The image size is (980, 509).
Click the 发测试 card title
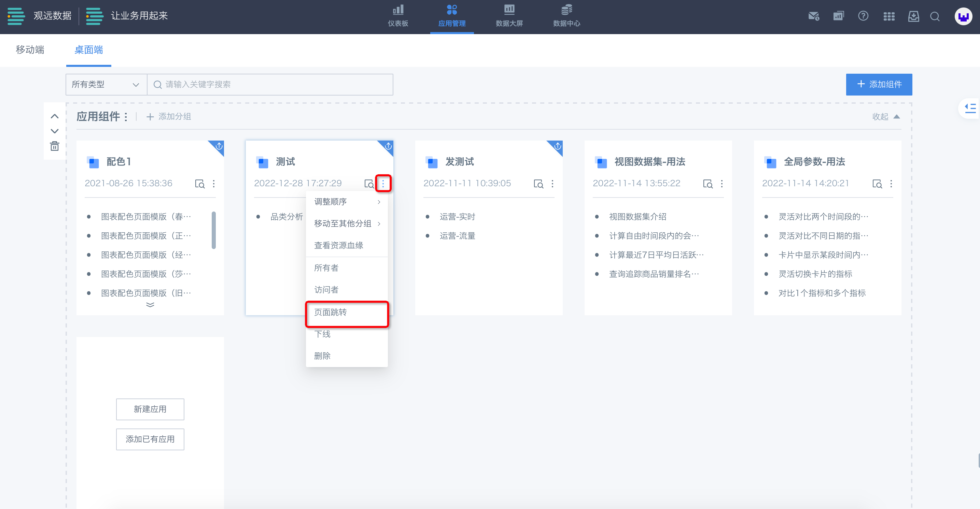click(460, 162)
